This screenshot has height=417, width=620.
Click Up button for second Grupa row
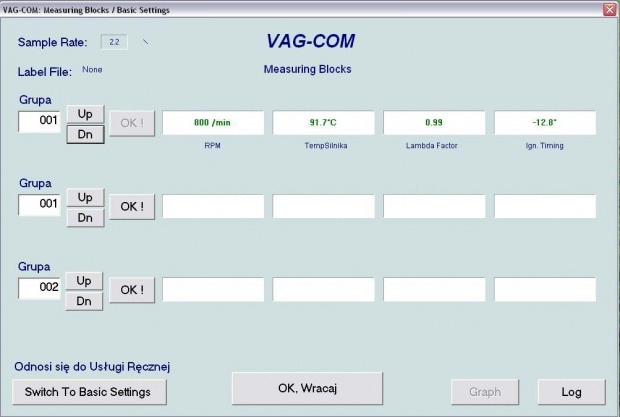85,198
